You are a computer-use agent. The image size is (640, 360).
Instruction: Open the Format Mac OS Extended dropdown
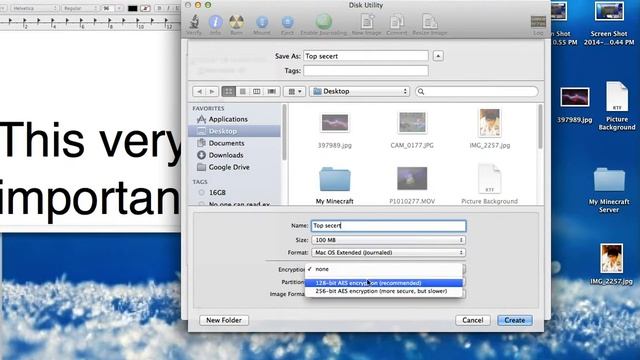pyautogui.click(x=388, y=253)
